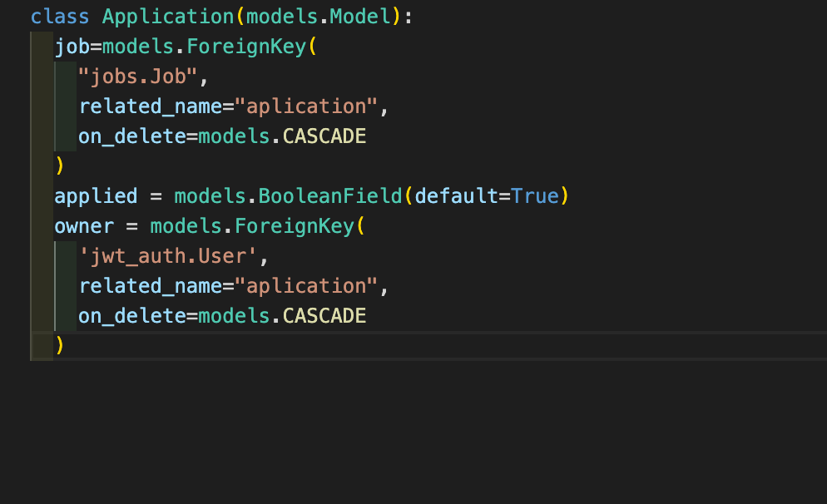Click the 'True' value
Image resolution: width=827 pixels, height=504 pixels.
(x=535, y=196)
